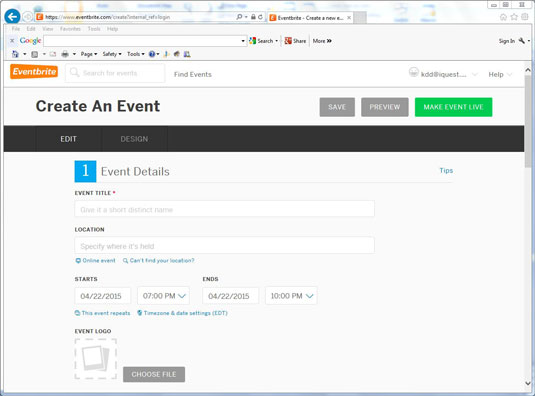This screenshot has width=535, height=396.
Task: Click the browser forward arrow button
Action: [28, 17]
